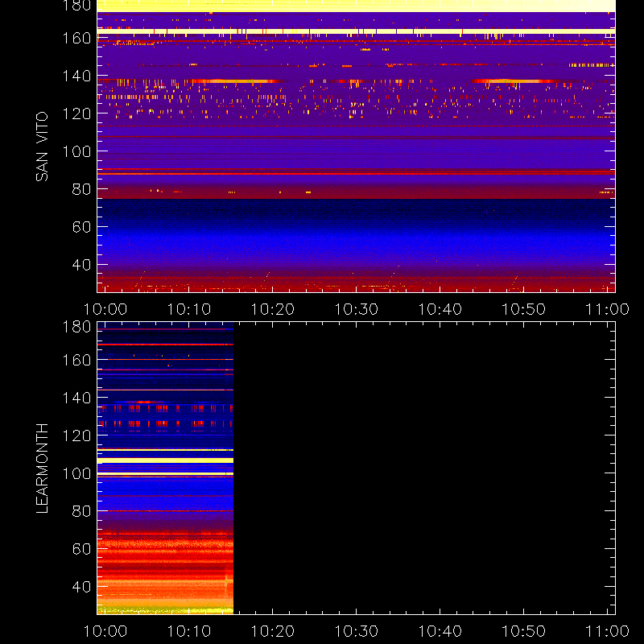The width and height of the screenshot is (644, 644).
Task: Pick the 140 label on Learmonth axis
Action: 76,398
